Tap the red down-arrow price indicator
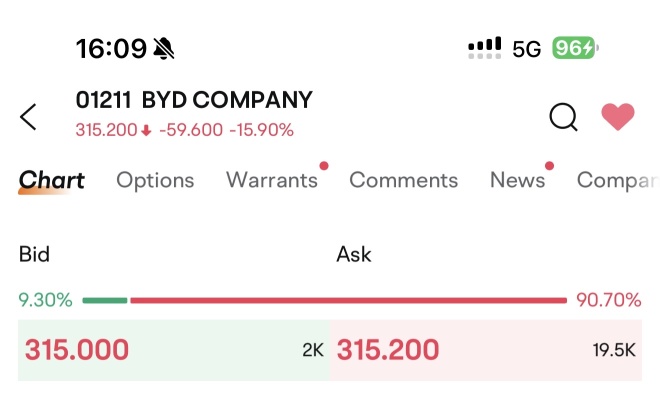660x406 pixels. (x=146, y=130)
